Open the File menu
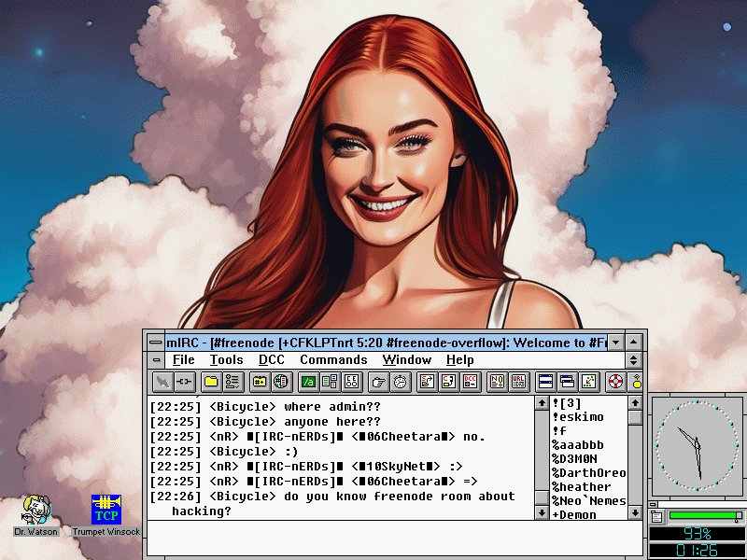The height and width of the screenshot is (560, 747). pyautogui.click(x=184, y=360)
